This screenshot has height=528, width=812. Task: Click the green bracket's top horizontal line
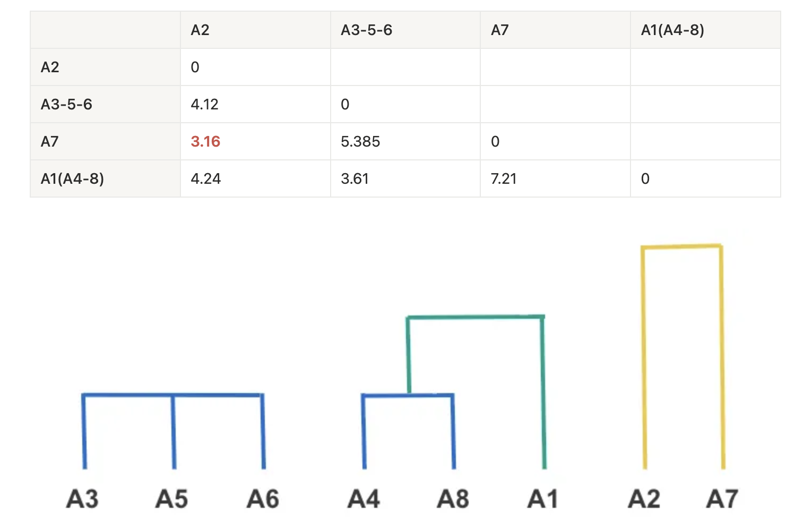click(475, 318)
